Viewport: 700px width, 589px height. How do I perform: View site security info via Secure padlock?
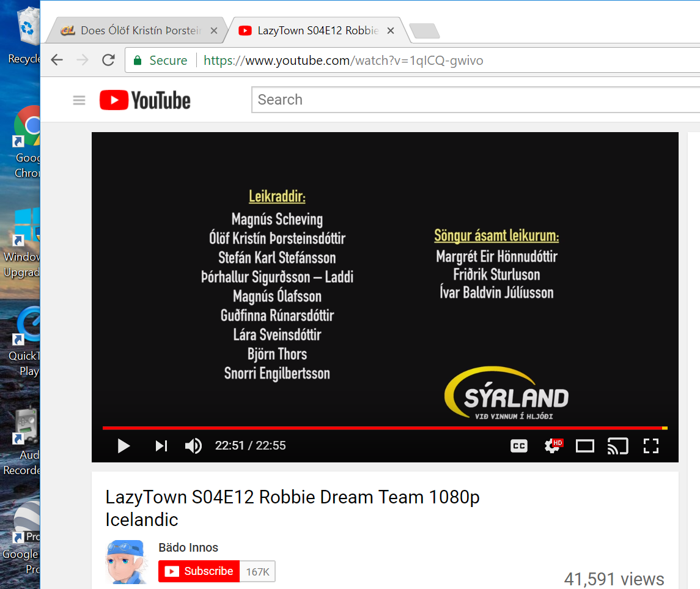click(138, 60)
